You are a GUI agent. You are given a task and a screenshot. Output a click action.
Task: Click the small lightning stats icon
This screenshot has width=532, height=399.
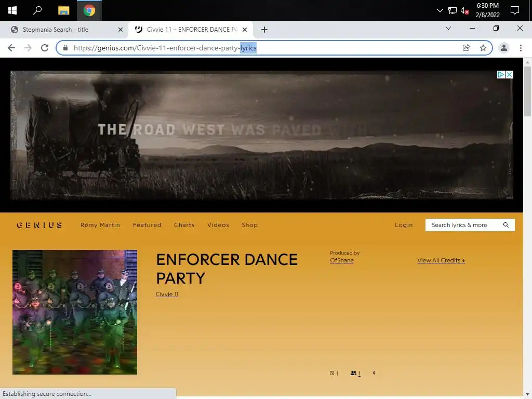pos(374,373)
